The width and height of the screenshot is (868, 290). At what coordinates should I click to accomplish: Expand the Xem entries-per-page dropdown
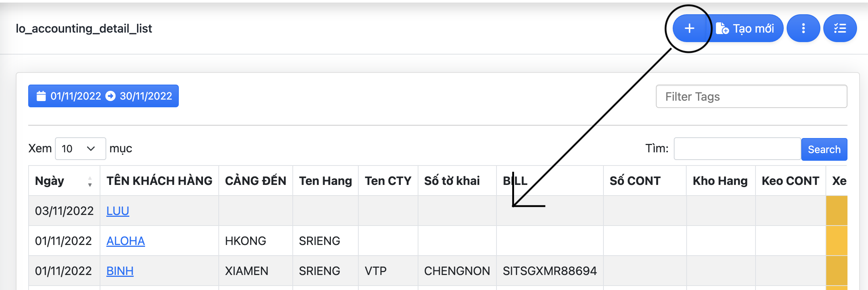[x=80, y=149]
